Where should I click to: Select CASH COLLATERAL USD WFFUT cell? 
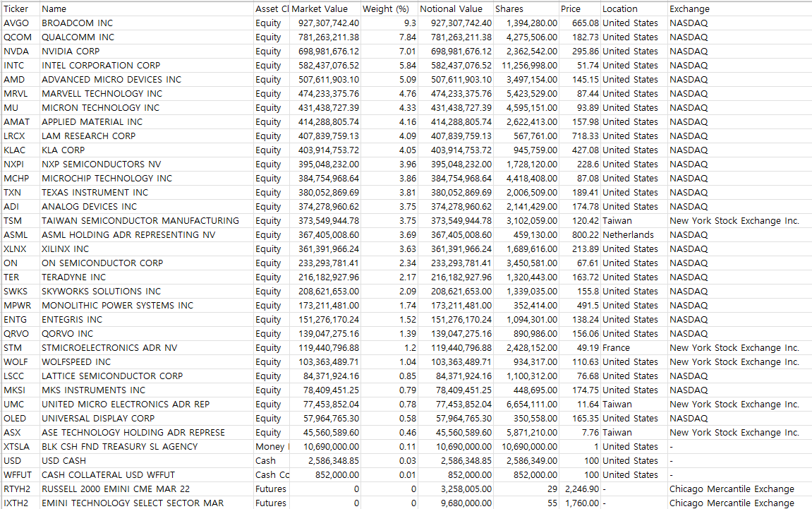[x=147, y=475]
